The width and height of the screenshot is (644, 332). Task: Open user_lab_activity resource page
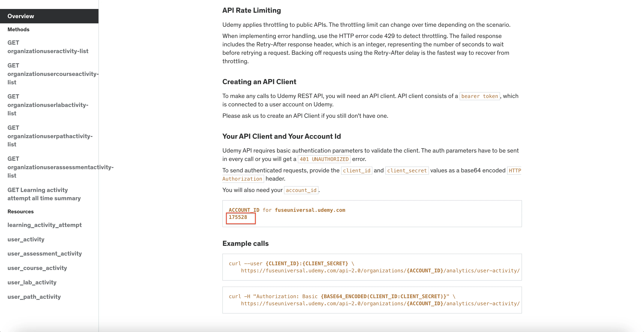pyautogui.click(x=32, y=282)
